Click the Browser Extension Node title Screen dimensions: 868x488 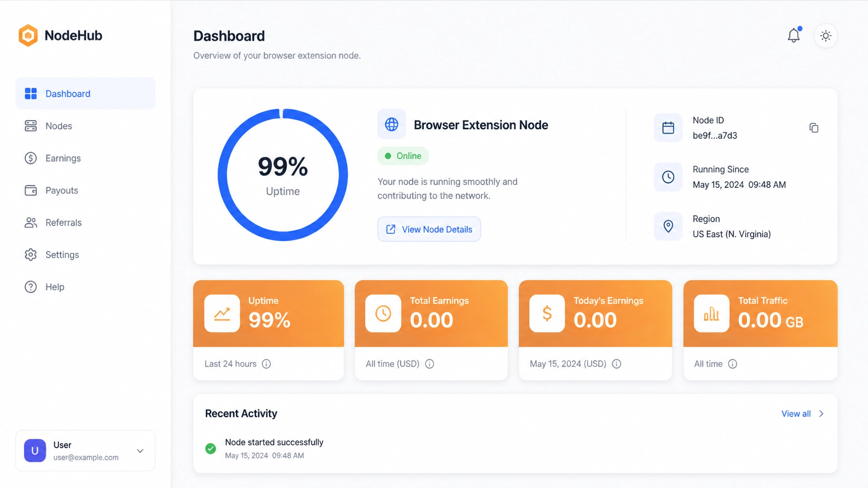[481, 125]
